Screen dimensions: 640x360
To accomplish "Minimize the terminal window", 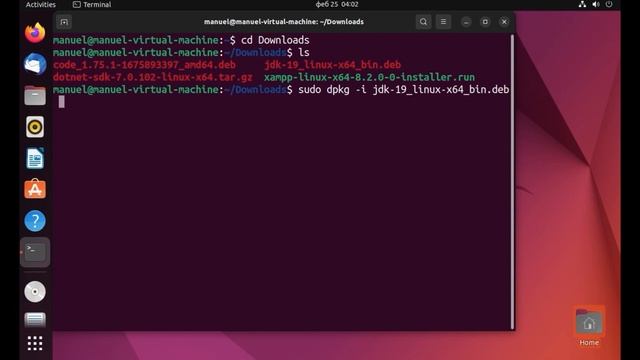I will click(466, 22).
